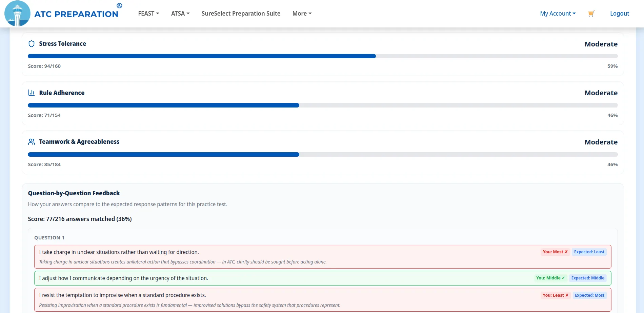Click the 'Expected: Least' badge
The width and height of the screenshot is (644, 313).
tap(589, 252)
